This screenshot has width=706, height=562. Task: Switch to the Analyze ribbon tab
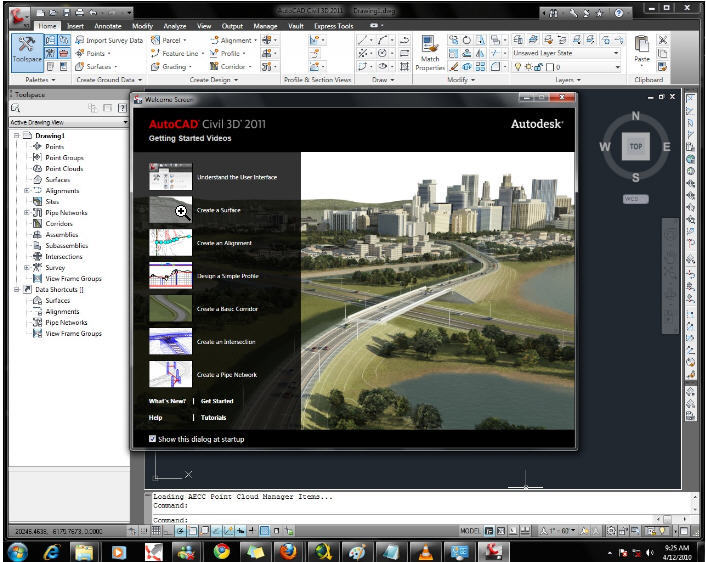pyautogui.click(x=175, y=26)
